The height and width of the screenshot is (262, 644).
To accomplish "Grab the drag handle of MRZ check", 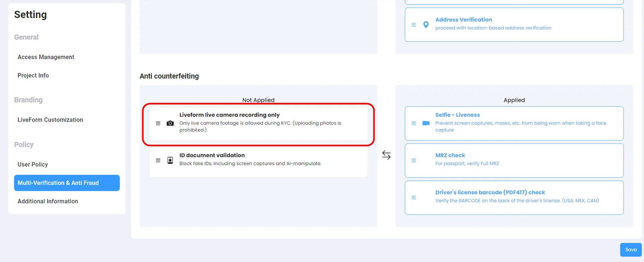I will (414, 160).
